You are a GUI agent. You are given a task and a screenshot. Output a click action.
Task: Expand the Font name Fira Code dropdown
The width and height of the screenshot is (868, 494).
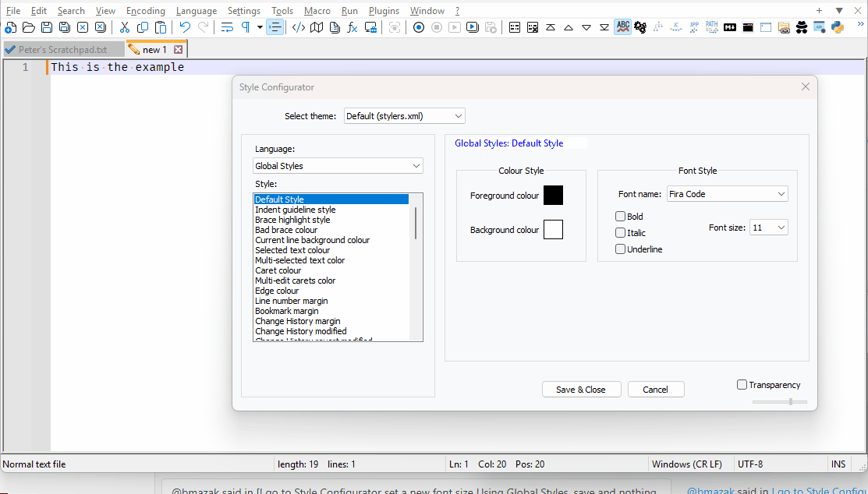point(727,194)
